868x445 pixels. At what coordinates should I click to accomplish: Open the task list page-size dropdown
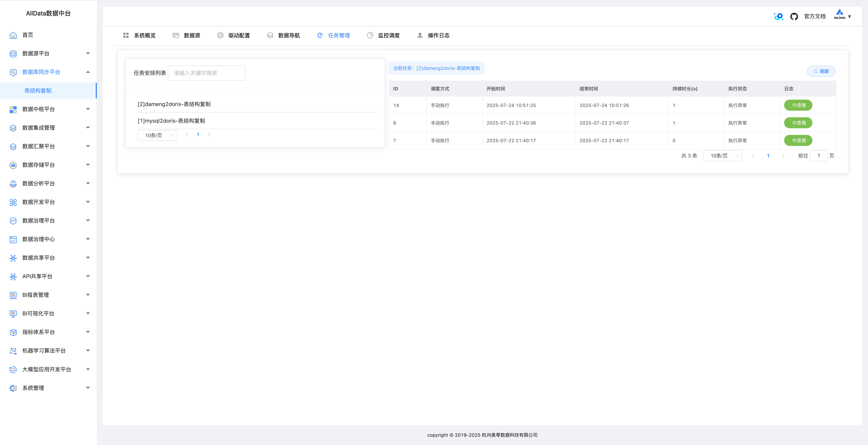coord(157,135)
